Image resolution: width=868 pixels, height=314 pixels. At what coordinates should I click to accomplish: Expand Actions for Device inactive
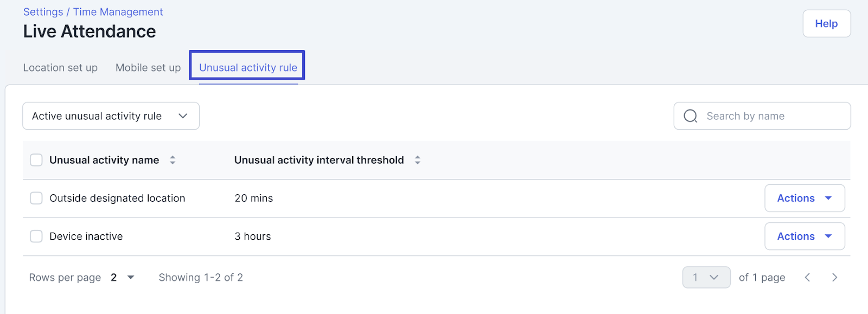[x=804, y=236]
